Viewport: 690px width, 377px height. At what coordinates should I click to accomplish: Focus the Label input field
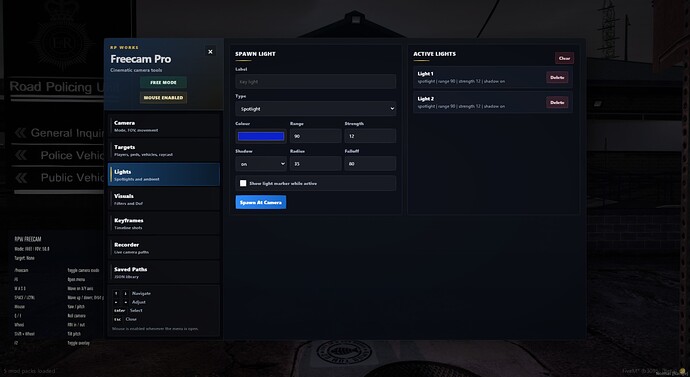click(x=316, y=81)
